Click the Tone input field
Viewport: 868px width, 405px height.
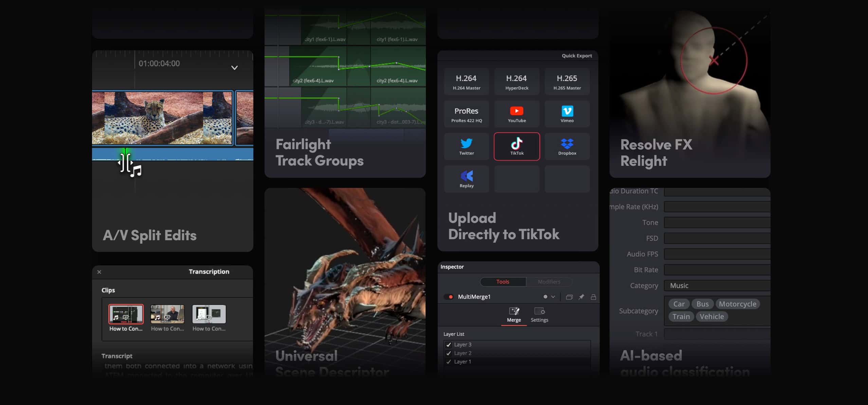click(717, 223)
